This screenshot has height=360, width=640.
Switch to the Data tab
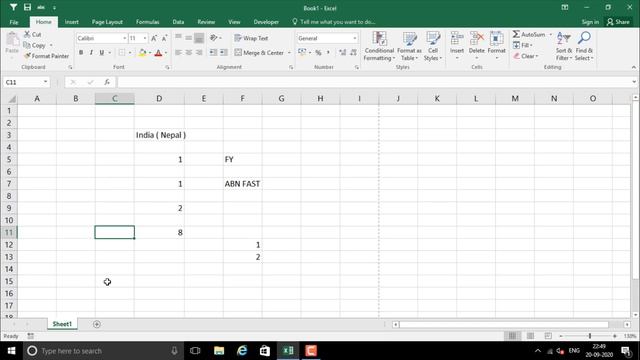pos(178,22)
